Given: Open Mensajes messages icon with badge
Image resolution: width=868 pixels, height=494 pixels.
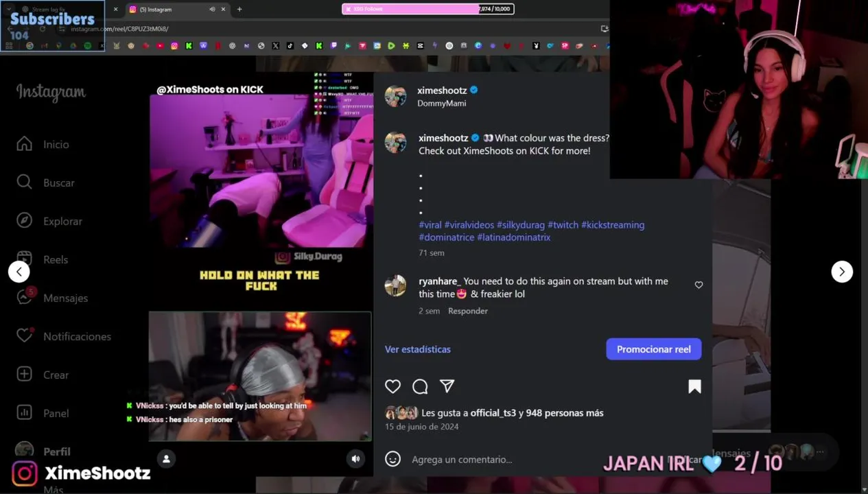Looking at the screenshot, I should point(25,297).
